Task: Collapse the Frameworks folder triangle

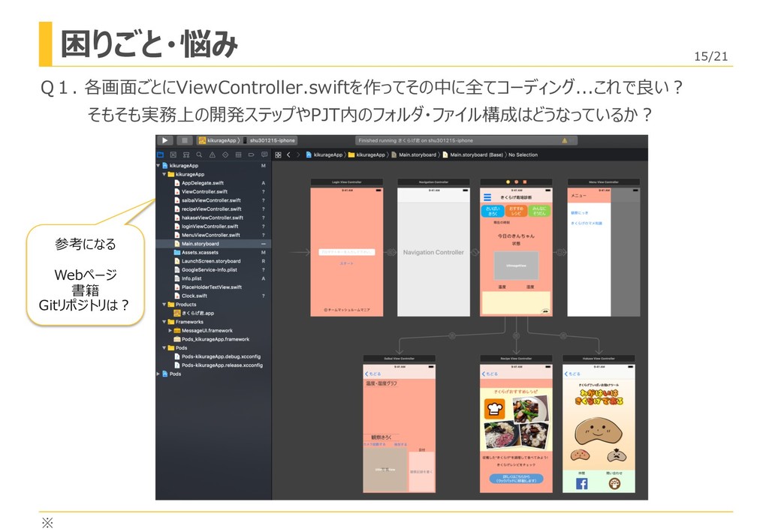Action: [x=164, y=322]
